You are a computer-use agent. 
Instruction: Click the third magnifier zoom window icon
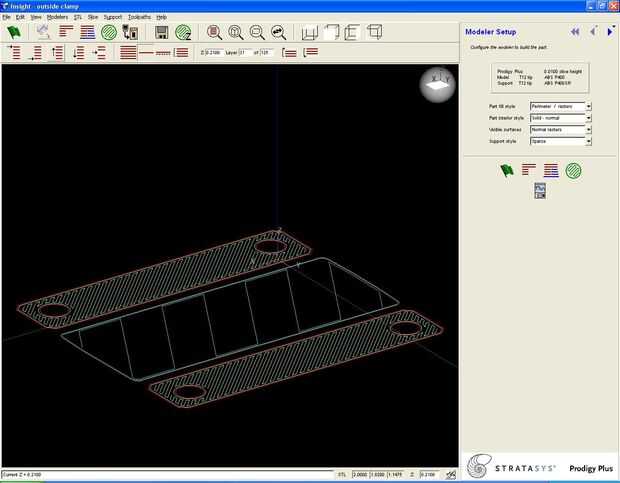coord(257,32)
